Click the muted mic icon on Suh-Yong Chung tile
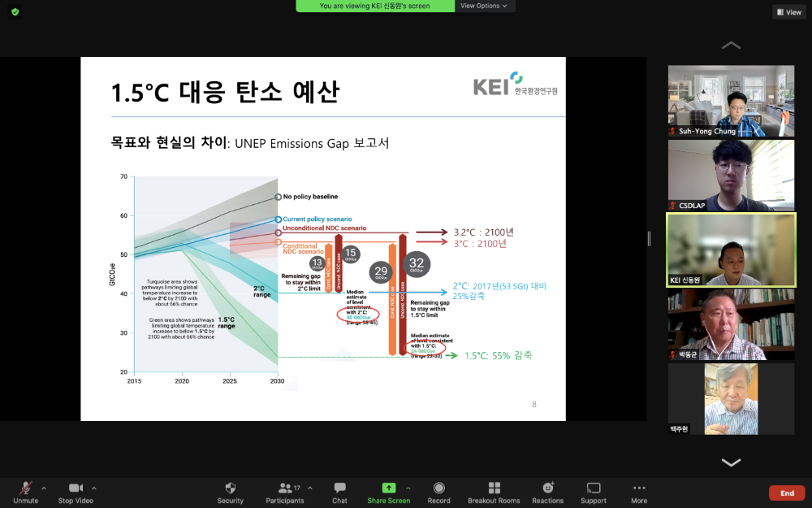Screen dimensions: 812x508 point(673,131)
